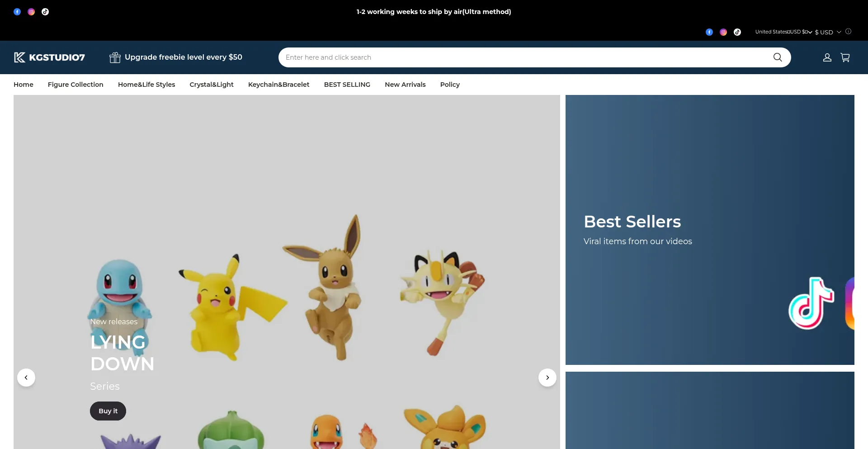The image size is (868, 449).
Task: Select Crystal&Light in the navigation
Action: pos(212,85)
